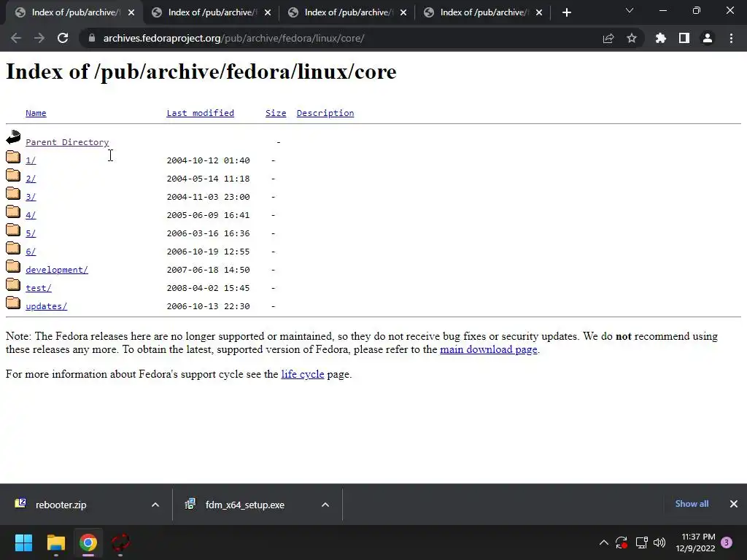Open the tab search chevron
This screenshot has width=747, height=560.
tap(630, 10)
